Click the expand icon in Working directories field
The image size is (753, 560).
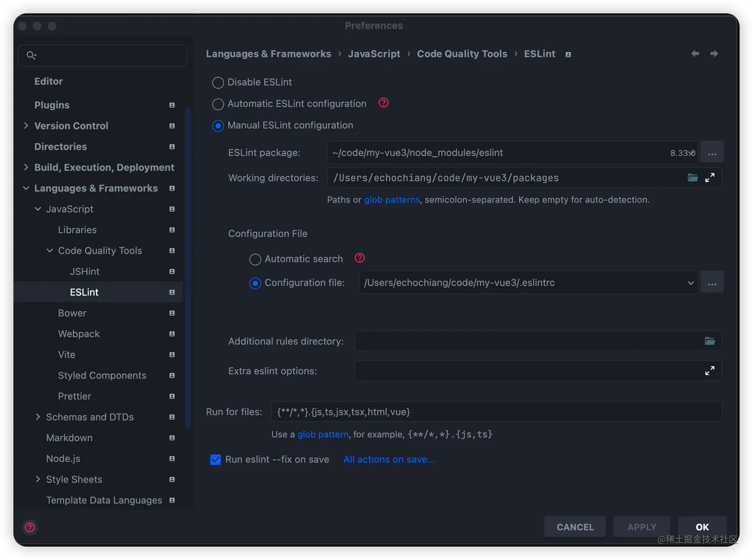coord(710,178)
